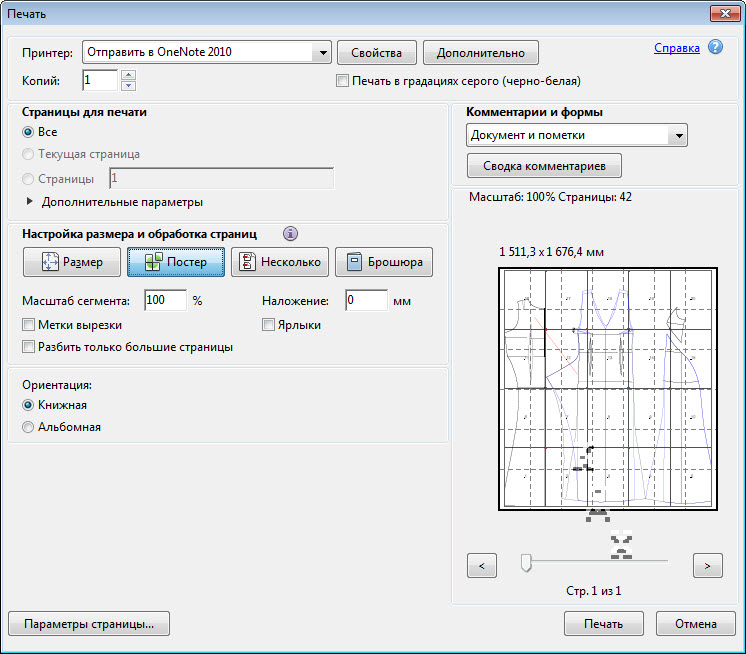Enable grayscale printing checkbox

(x=342, y=81)
